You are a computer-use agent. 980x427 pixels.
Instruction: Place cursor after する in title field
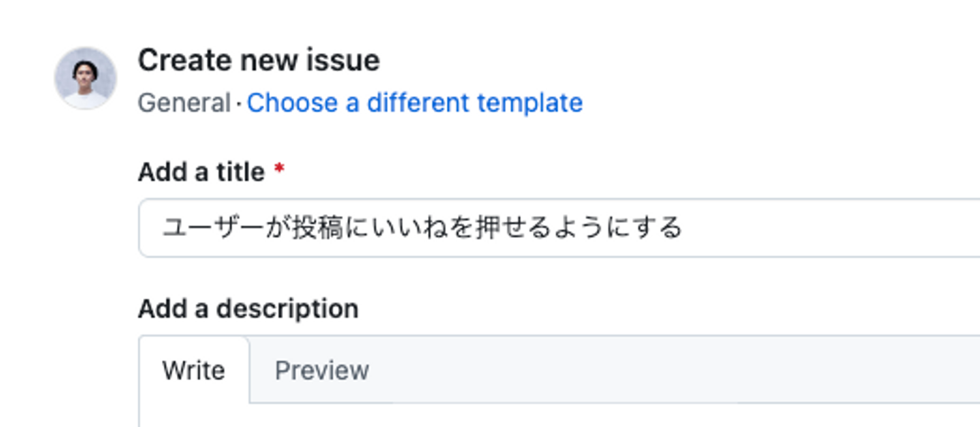(x=683, y=228)
